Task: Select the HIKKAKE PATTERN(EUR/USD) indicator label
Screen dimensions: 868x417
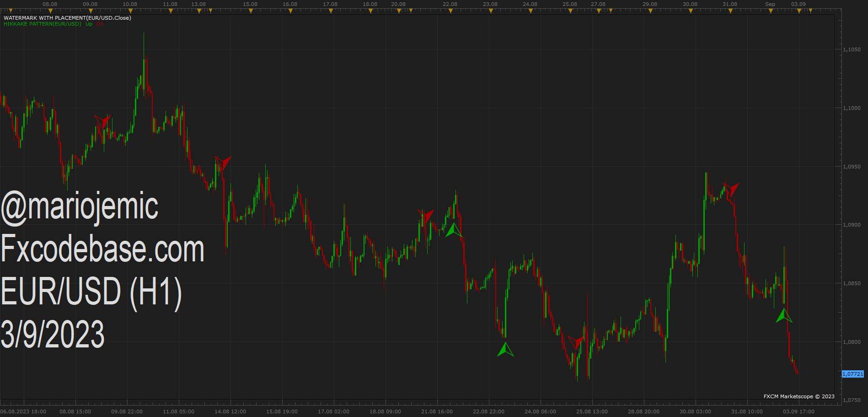Action: tap(43, 24)
